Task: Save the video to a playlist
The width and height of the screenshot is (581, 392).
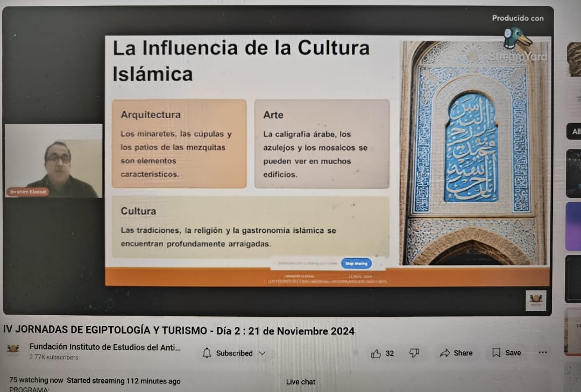Action: tap(507, 353)
